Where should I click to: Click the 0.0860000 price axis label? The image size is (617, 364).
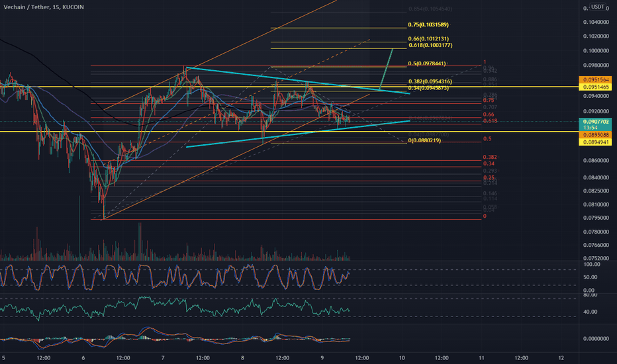point(596,161)
